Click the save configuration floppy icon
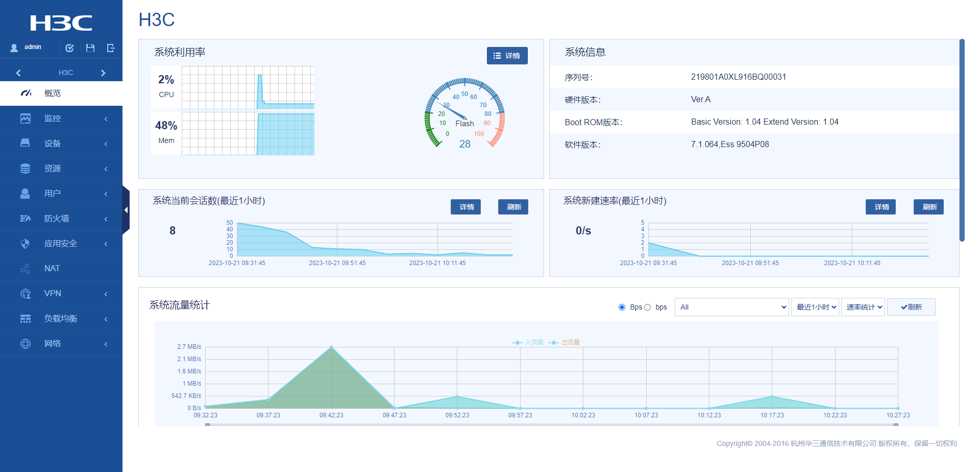The height and width of the screenshot is (472, 980). pos(90,48)
